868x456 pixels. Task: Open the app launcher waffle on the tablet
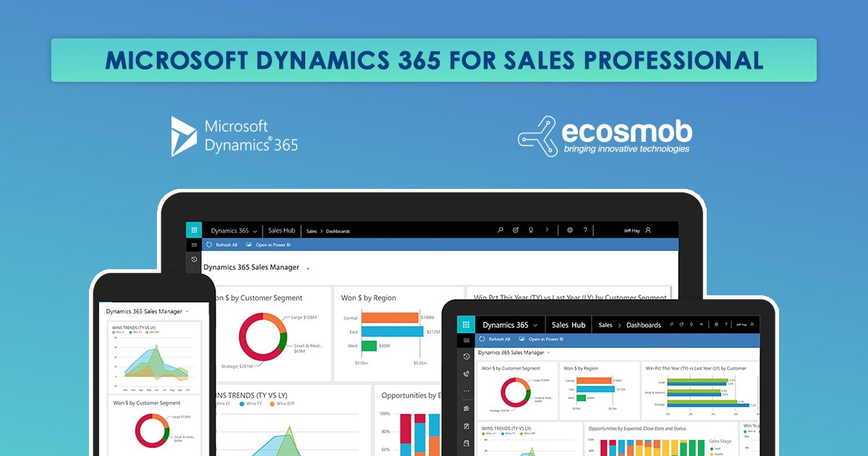(x=466, y=325)
